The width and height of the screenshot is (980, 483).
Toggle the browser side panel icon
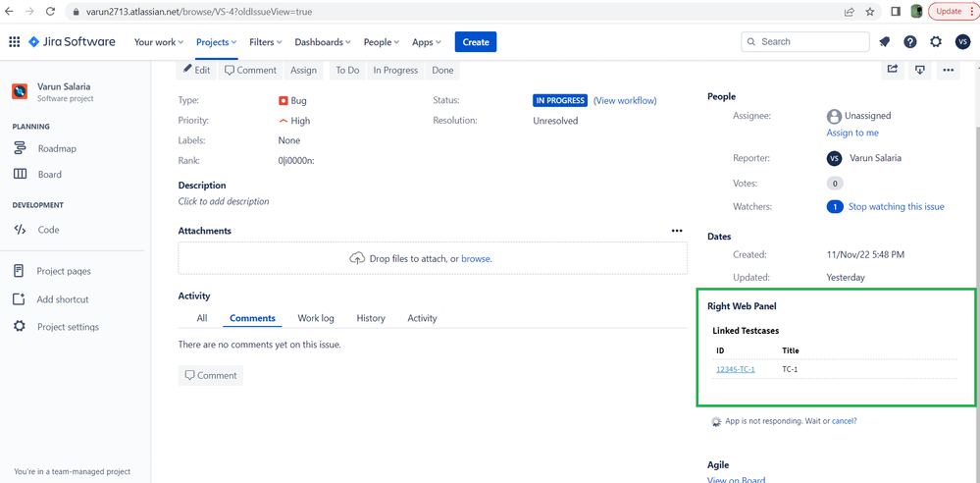[x=896, y=11]
